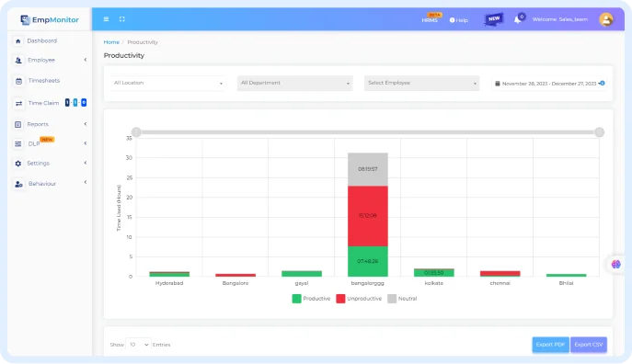Click the kolkata bar in the chart

433,273
